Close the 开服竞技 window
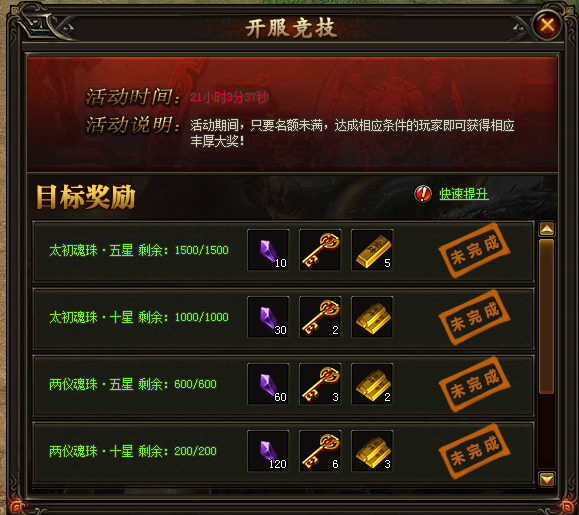The image size is (579, 515). (x=547, y=25)
